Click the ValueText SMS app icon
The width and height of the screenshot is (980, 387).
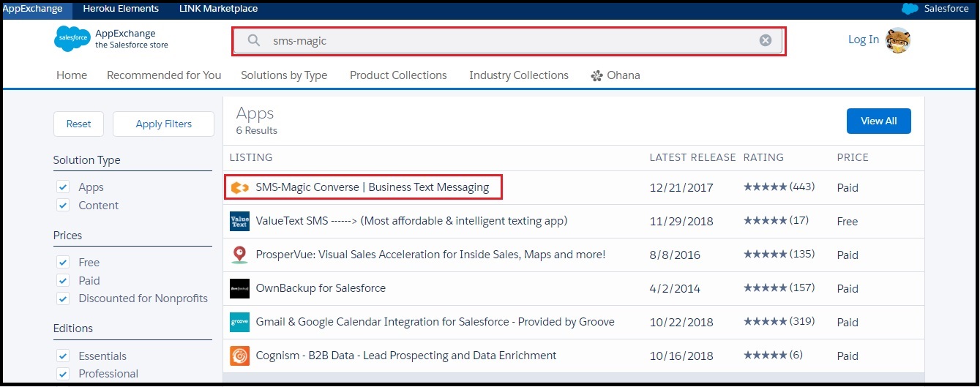239,221
